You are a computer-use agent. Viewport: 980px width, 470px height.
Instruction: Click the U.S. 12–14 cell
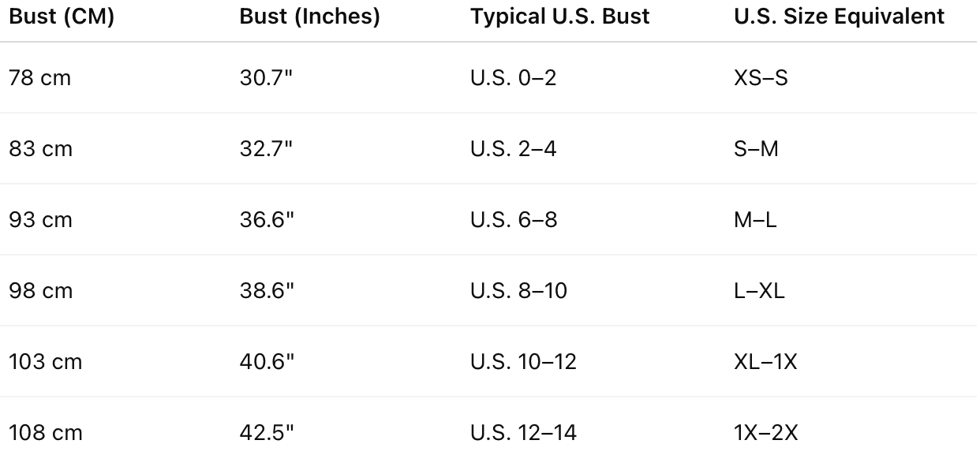click(524, 433)
